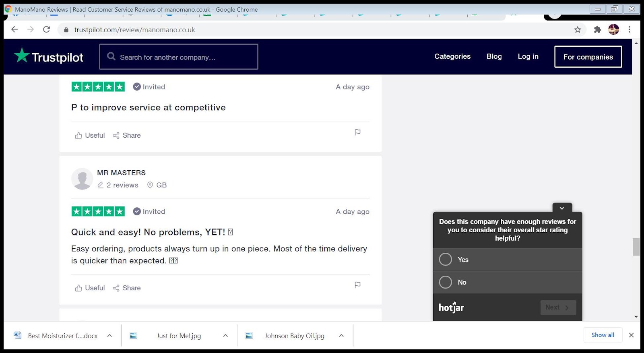Select Yes in Hotjar survey
644x353 pixels.
coord(508,260)
